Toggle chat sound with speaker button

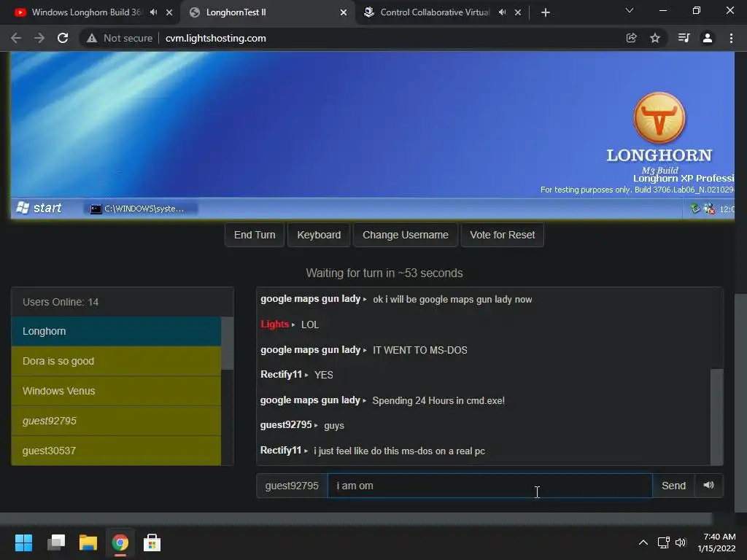coord(708,485)
